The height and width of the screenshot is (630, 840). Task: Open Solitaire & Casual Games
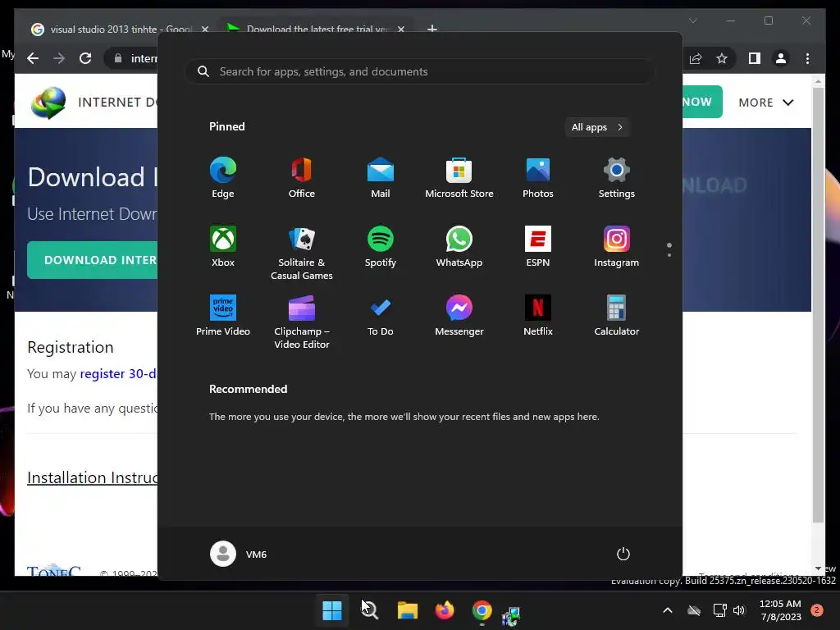point(302,253)
